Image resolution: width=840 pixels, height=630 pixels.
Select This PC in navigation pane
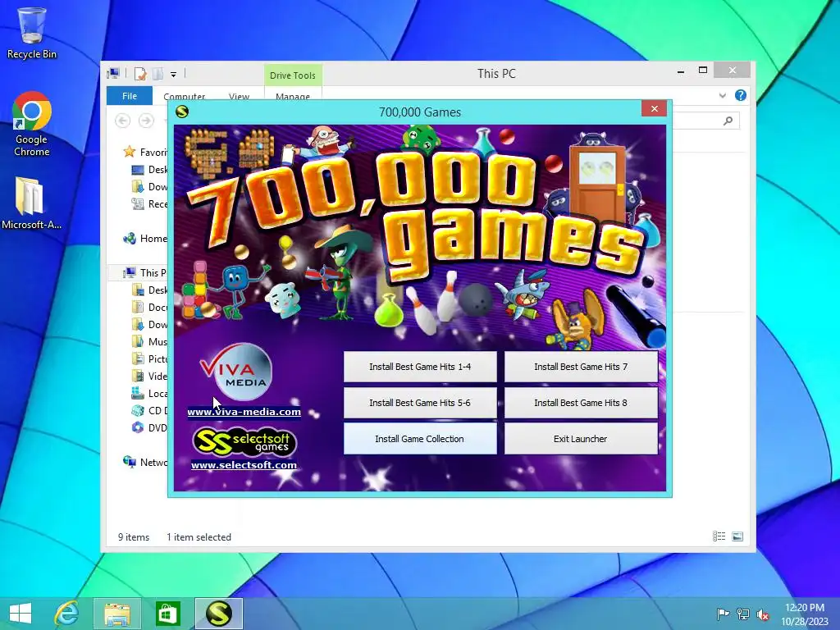pos(144,272)
